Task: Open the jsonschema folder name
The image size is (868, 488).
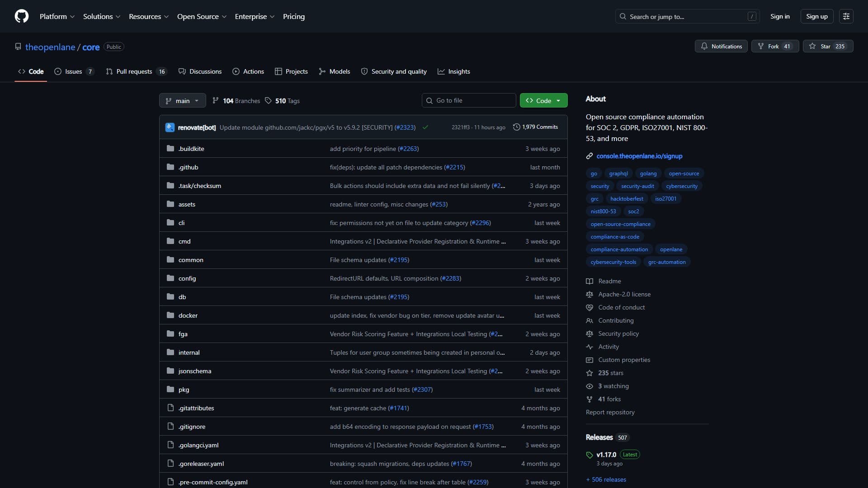Action: coord(195,371)
